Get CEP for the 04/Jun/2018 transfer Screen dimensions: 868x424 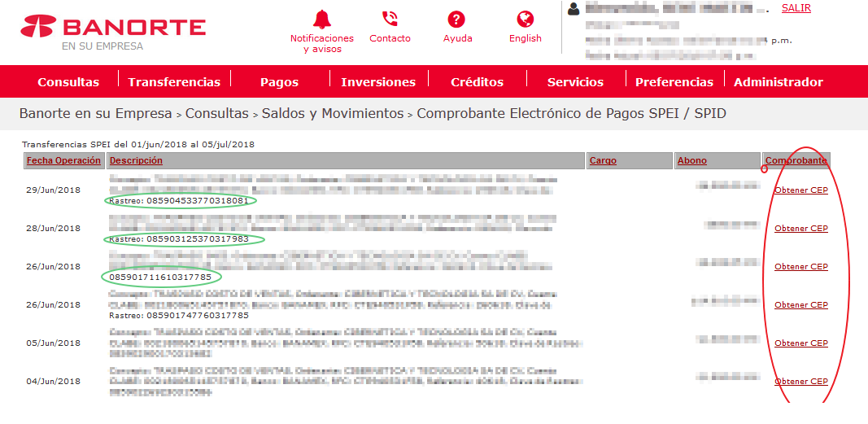[x=801, y=381]
